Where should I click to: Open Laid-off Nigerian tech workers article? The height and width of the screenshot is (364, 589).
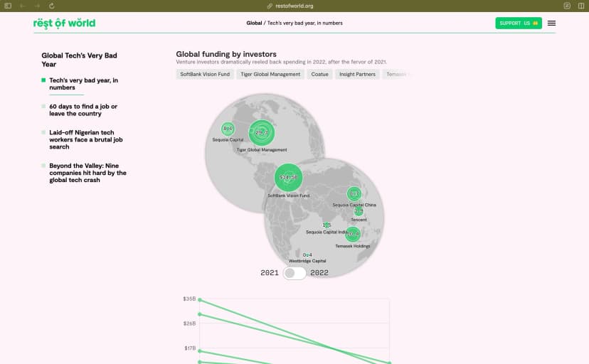coord(85,139)
